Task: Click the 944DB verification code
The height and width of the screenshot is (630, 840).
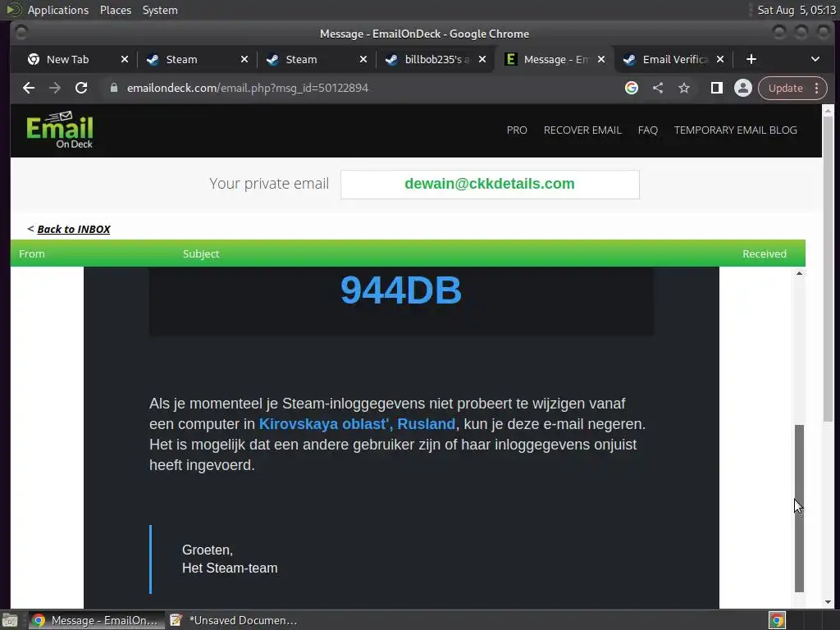Action: pos(400,290)
